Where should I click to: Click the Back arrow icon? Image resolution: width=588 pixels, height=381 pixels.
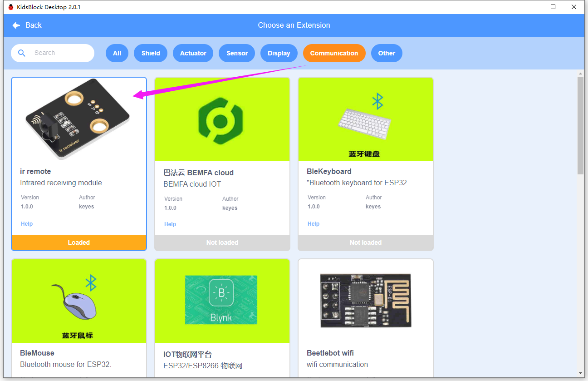click(x=16, y=25)
